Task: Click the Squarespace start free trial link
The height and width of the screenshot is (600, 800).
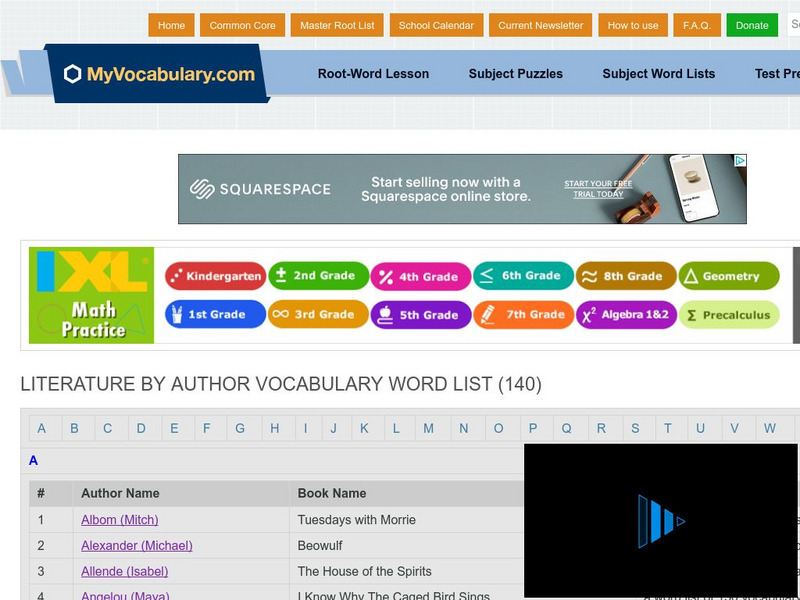Action: (x=598, y=189)
